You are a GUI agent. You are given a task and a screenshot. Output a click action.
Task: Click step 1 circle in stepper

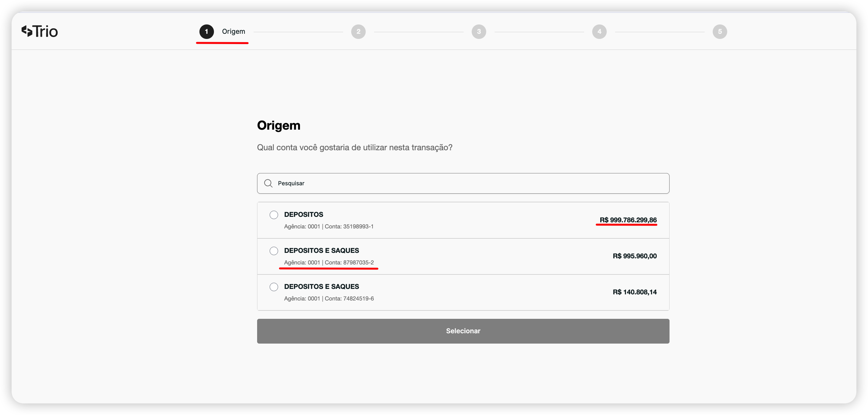click(x=207, y=32)
